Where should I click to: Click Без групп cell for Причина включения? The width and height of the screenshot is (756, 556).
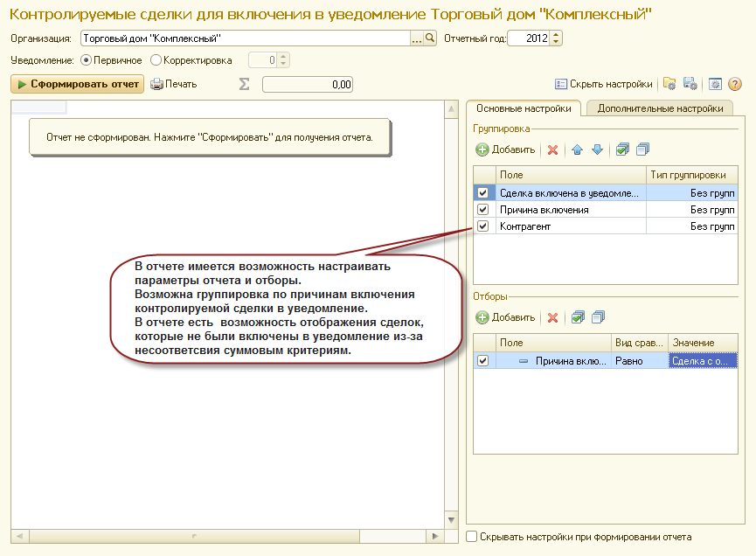[x=691, y=209]
